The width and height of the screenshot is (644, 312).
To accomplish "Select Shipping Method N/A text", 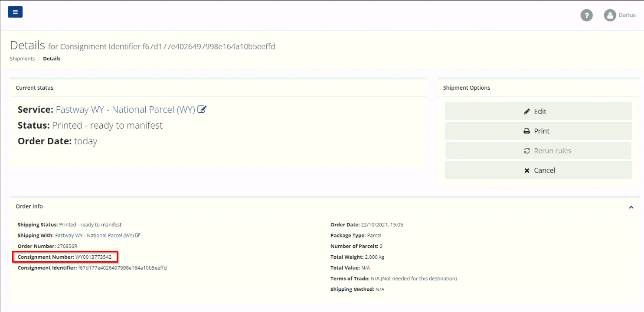I will tap(380, 289).
